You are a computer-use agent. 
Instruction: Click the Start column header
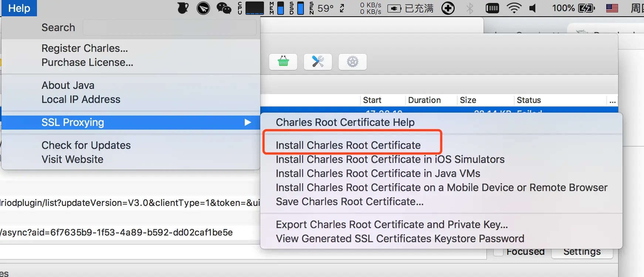click(x=383, y=100)
